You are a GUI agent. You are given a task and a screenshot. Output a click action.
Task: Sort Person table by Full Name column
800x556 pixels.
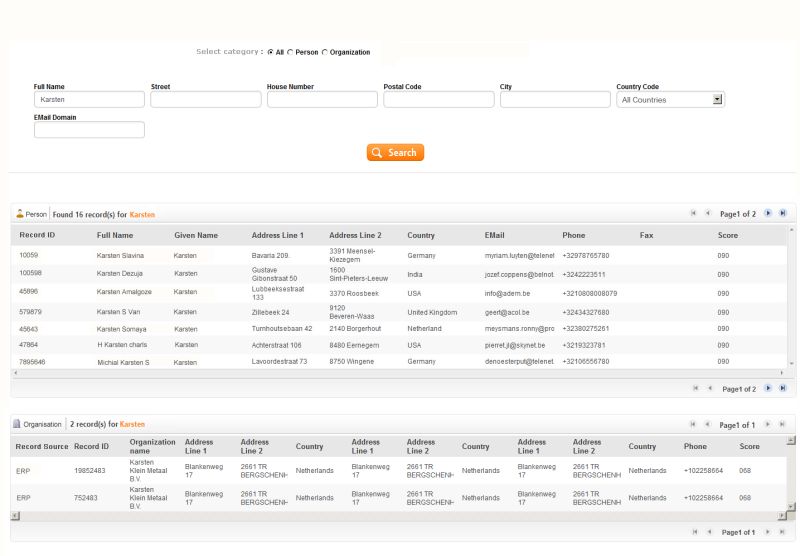pyautogui.click(x=115, y=235)
